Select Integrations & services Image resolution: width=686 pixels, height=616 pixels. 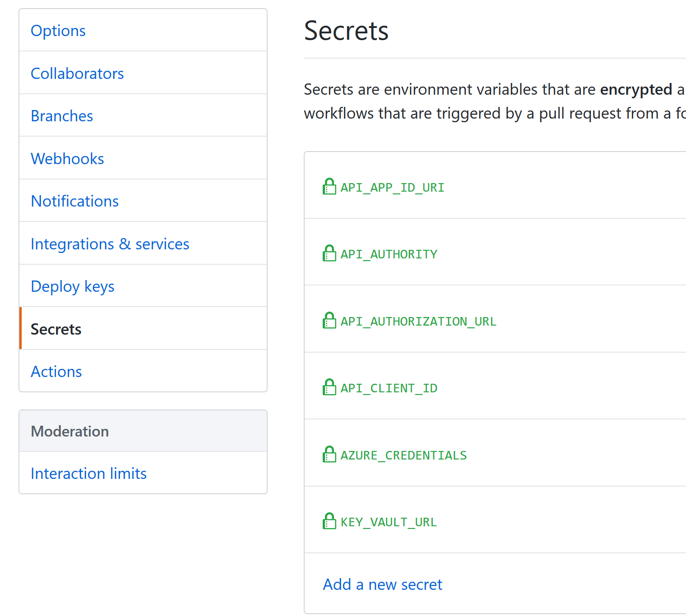[110, 244]
